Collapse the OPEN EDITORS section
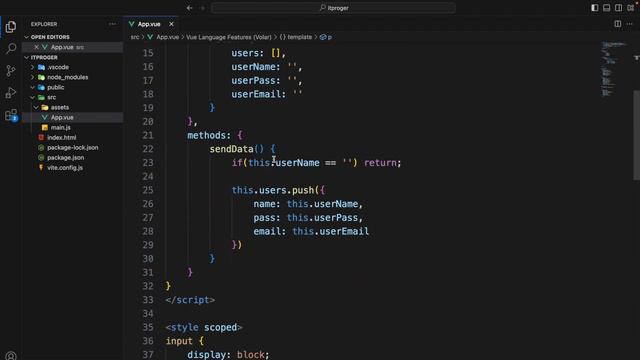The height and width of the screenshot is (360, 640). click(27, 37)
